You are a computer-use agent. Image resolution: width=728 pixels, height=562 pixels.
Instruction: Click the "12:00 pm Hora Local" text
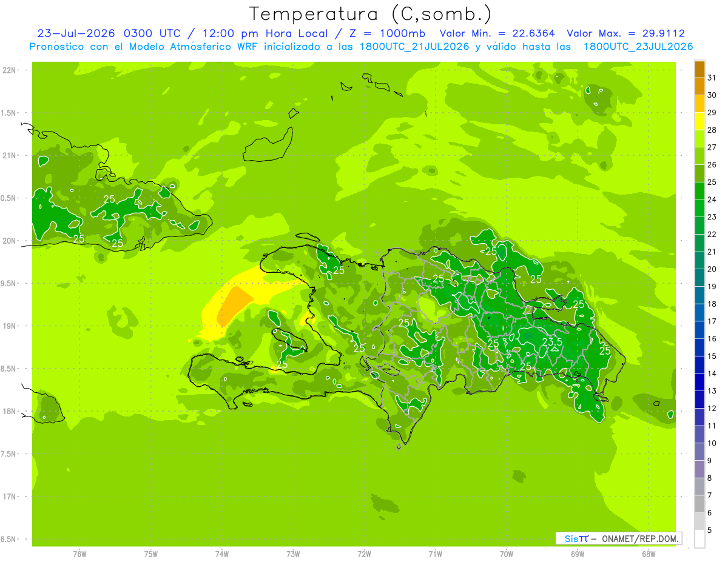(265, 33)
